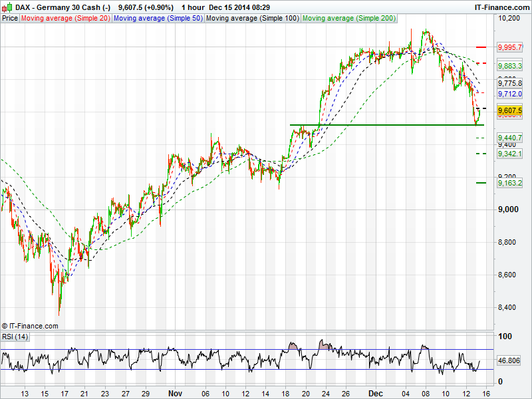Image resolution: width=532 pixels, height=399 pixels.
Task: Click the 1 hour timeframe label
Action: pyautogui.click(x=193, y=7)
